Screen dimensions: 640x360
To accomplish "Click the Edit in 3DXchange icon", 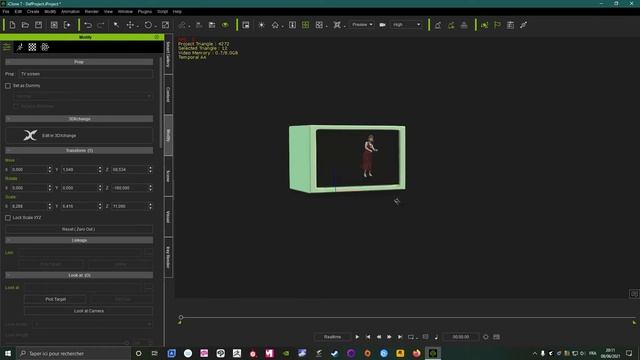I will (x=30, y=135).
